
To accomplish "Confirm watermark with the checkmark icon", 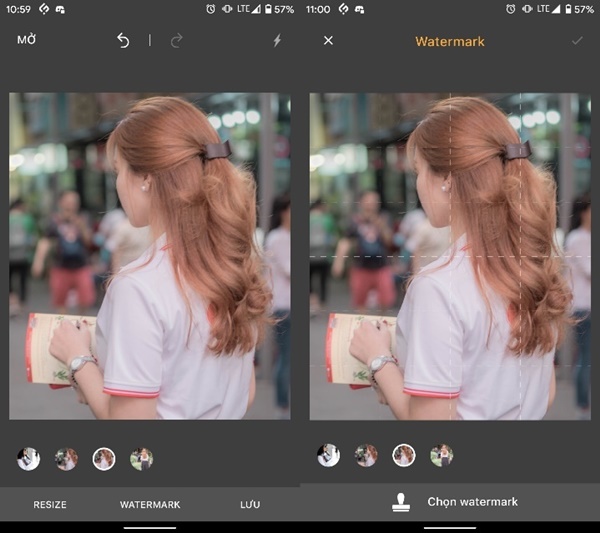I will pyautogui.click(x=576, y=41).
